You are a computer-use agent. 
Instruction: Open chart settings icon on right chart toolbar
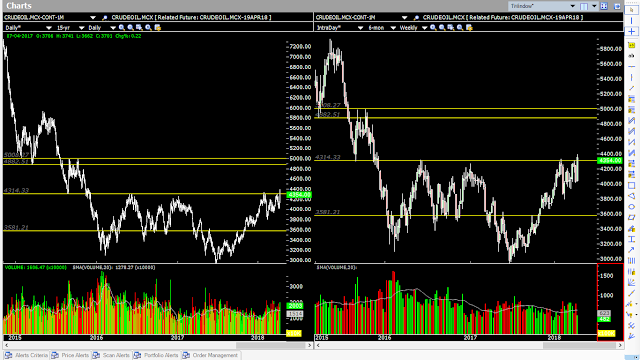coord(469,28)
